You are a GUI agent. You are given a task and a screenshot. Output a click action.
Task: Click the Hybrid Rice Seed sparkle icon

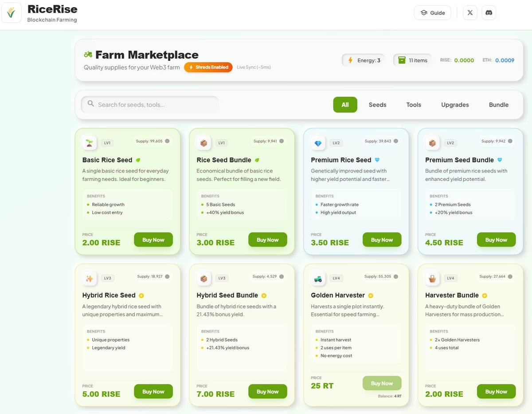pyautogui.click(x=90, y=278)
